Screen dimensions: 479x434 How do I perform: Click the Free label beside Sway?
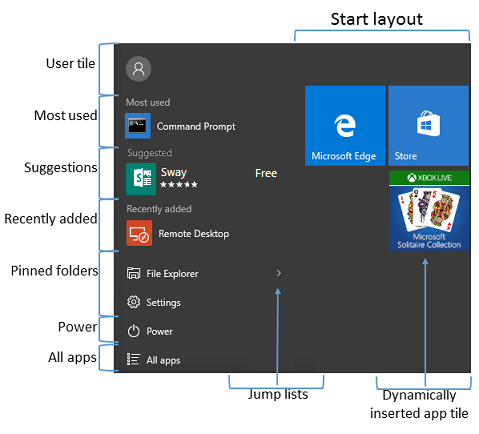coord(266,173)
